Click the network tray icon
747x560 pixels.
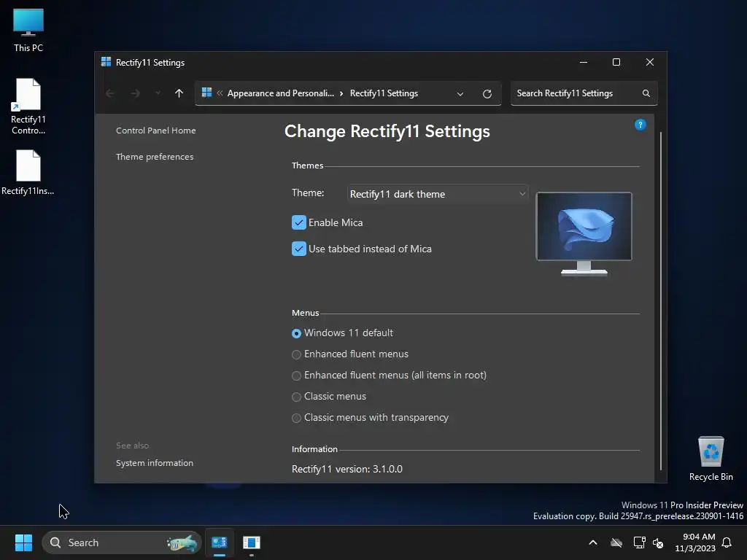pos(639,542)
